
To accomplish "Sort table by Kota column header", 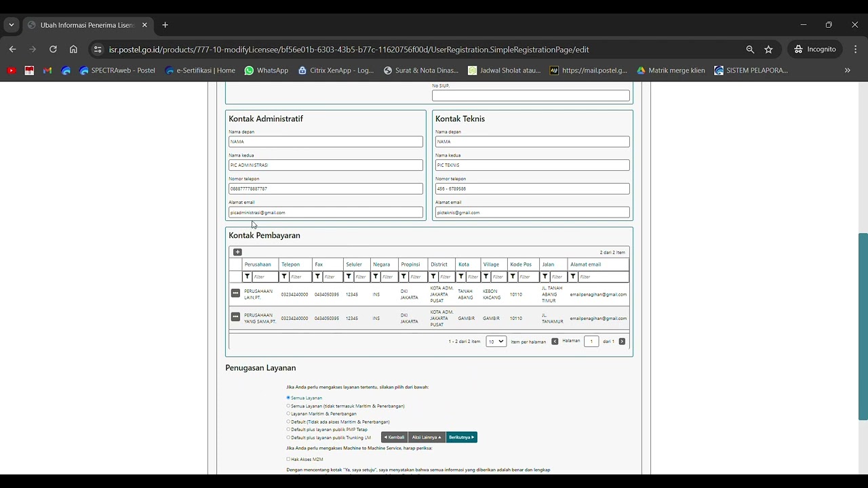I will [x=464, y=264].
